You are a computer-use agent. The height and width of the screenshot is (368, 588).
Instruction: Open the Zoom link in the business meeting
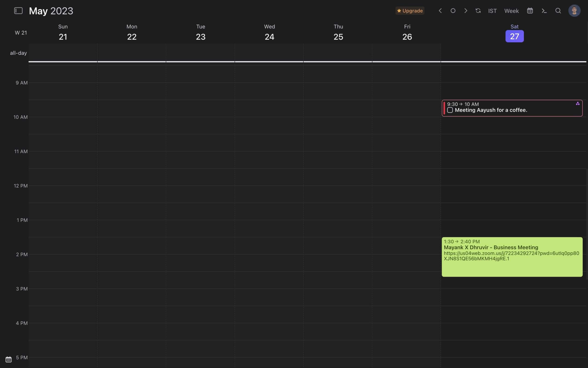511,256
